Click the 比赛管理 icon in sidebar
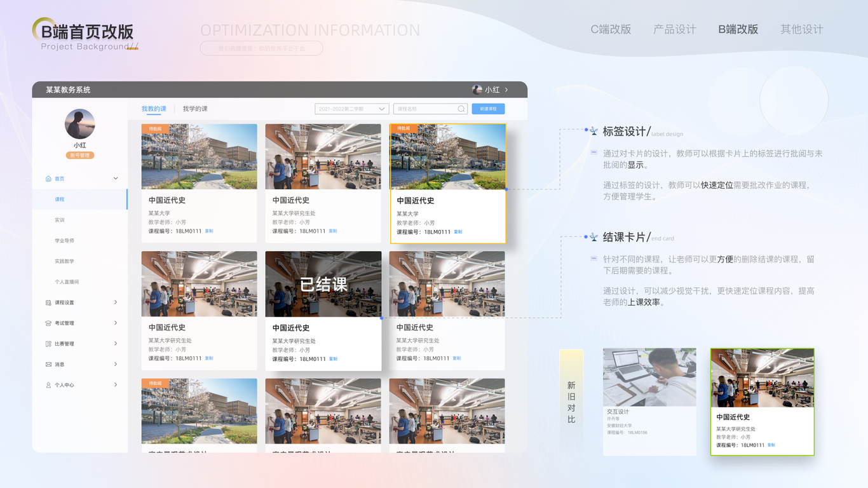The height and width of the screenshot is (488, 868). coord(48,344)
